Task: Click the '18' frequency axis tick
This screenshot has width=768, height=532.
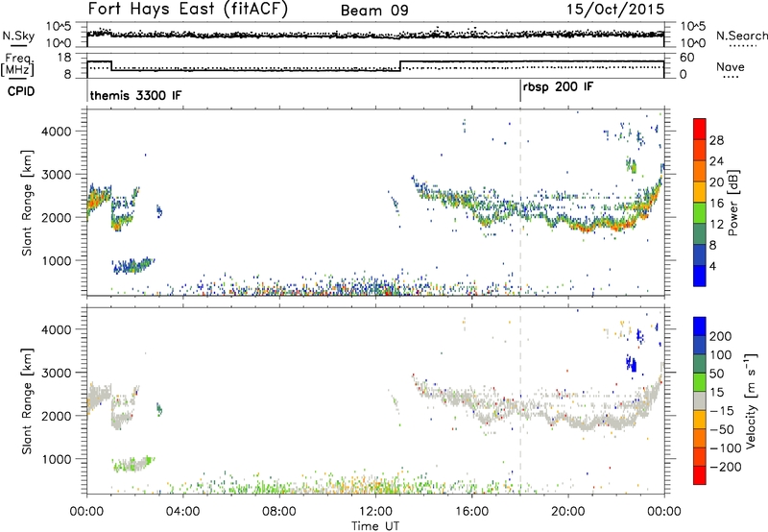Action: 65,58
